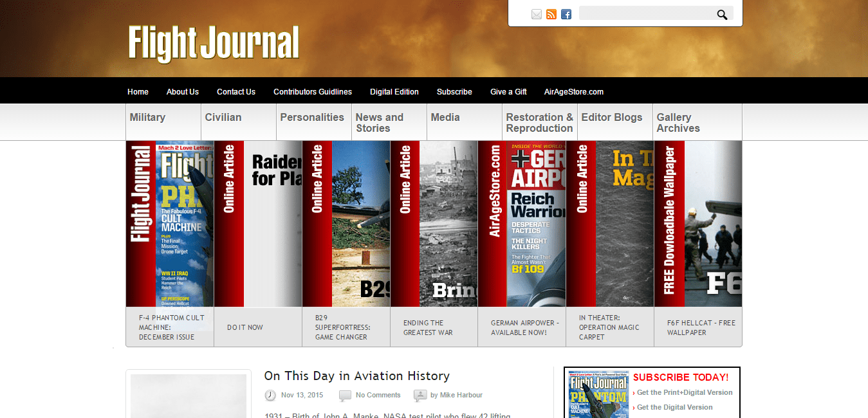The image size is (868, 418).
Task: Choose Get the Print+Digital Version
Action: pos(685,392)
